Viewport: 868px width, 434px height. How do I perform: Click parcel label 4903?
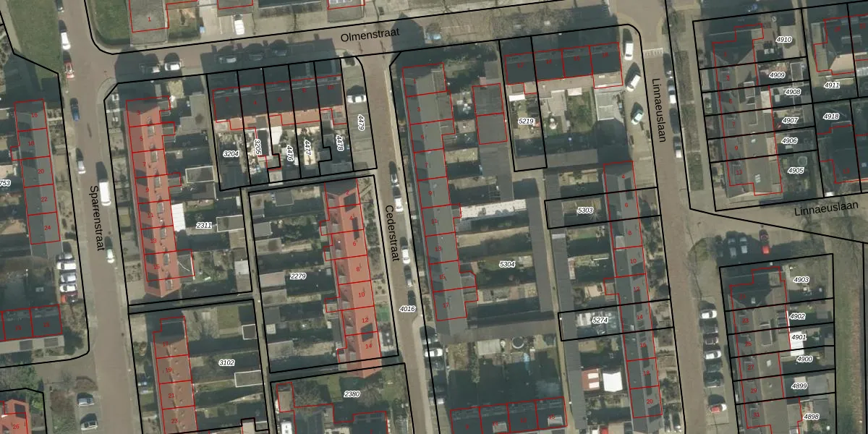(x=801, y=279)
